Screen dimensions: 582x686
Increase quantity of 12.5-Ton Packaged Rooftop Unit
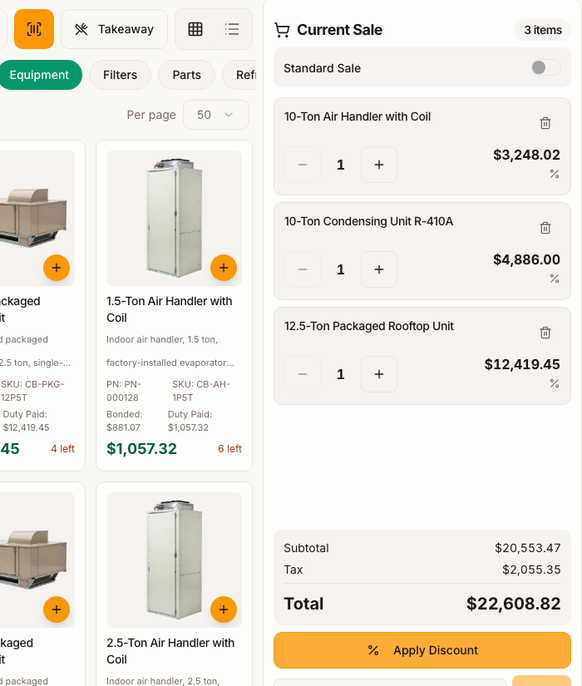click(x=379, y=374)
